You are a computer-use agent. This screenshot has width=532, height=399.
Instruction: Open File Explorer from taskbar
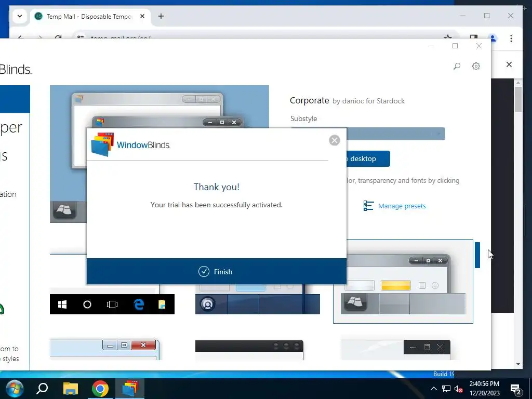pos(71,389)
